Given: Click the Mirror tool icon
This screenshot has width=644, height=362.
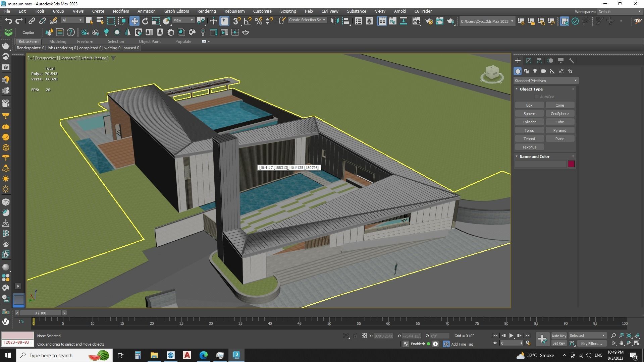Looking at the screenshot, I should pos(334,21).
